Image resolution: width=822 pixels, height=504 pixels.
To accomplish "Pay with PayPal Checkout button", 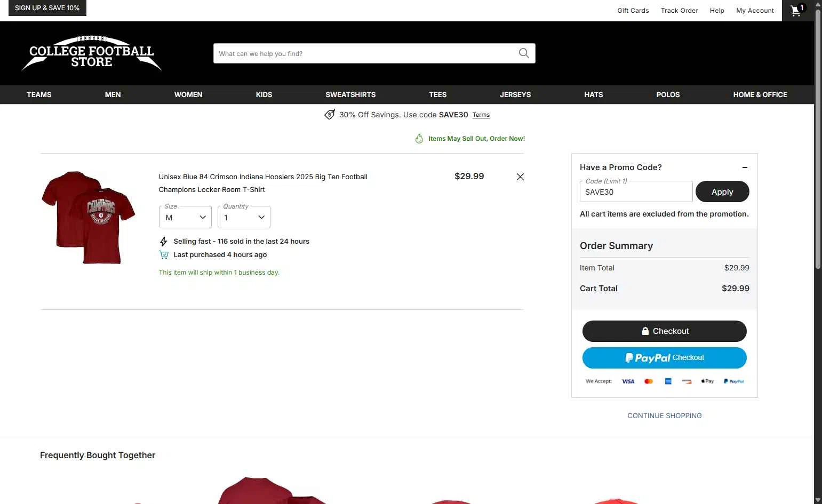I will [665, 358].
